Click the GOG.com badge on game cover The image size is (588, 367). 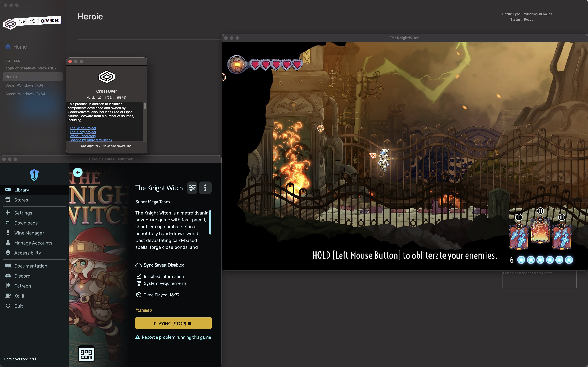click(x=86, y=354)
